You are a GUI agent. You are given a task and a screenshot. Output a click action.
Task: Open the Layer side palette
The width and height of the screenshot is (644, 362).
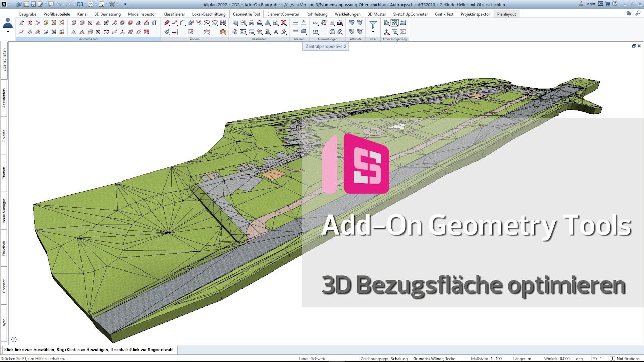click(x=4, y=323)
